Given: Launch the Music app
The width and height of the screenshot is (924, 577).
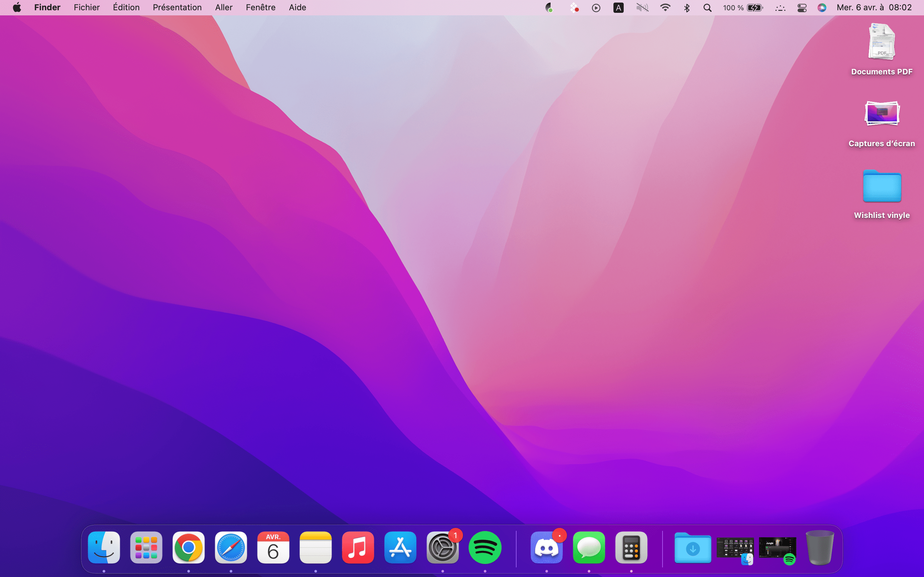Looking at the screenshot, I should coord(358,548).
